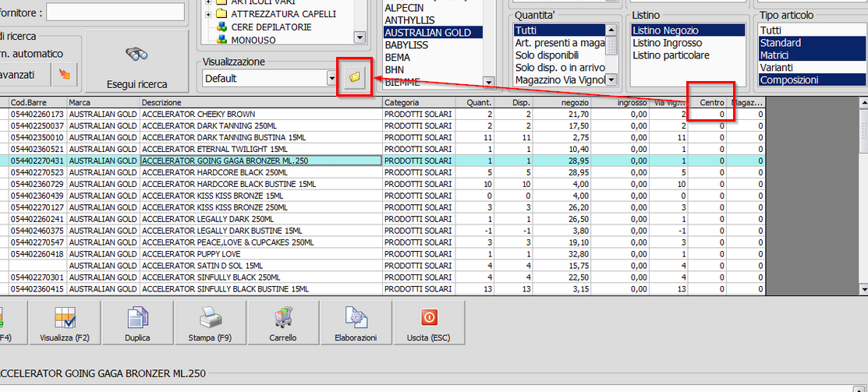Click the Cod.Barre column header
This screenshot has width=868, height=392.
38,102
